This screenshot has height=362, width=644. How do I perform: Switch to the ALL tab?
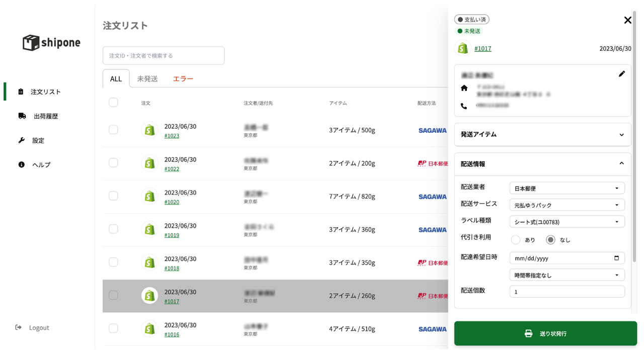[116, 78]
